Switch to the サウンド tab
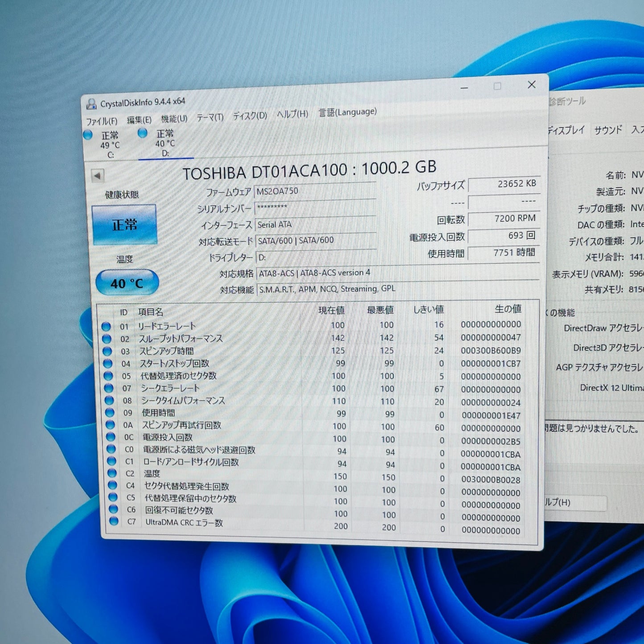 608,130
